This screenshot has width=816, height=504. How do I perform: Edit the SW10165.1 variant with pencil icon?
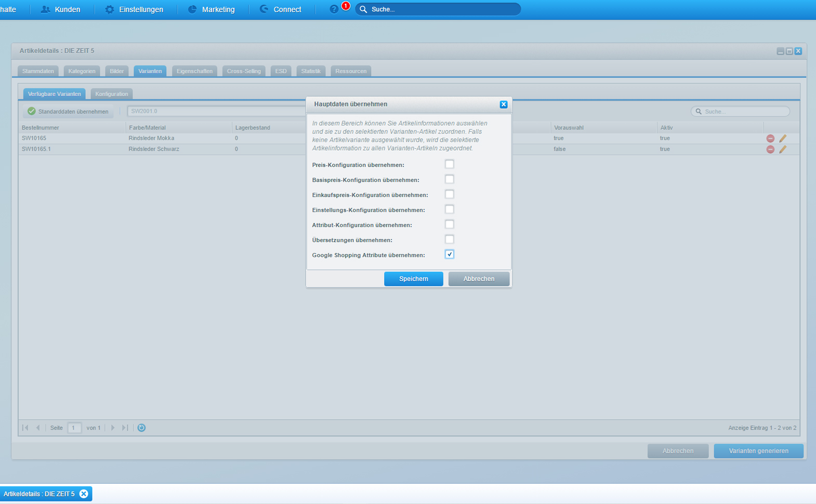783,149
